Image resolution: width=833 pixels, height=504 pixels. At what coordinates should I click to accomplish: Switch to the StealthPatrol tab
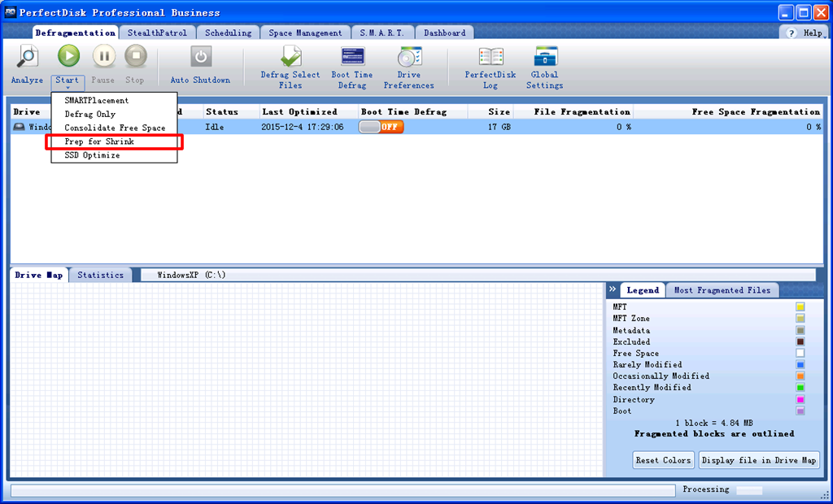point(157,33)
